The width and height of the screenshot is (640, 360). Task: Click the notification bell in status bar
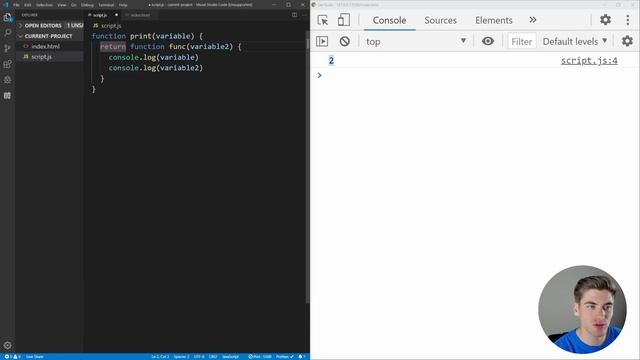[301, 357]
